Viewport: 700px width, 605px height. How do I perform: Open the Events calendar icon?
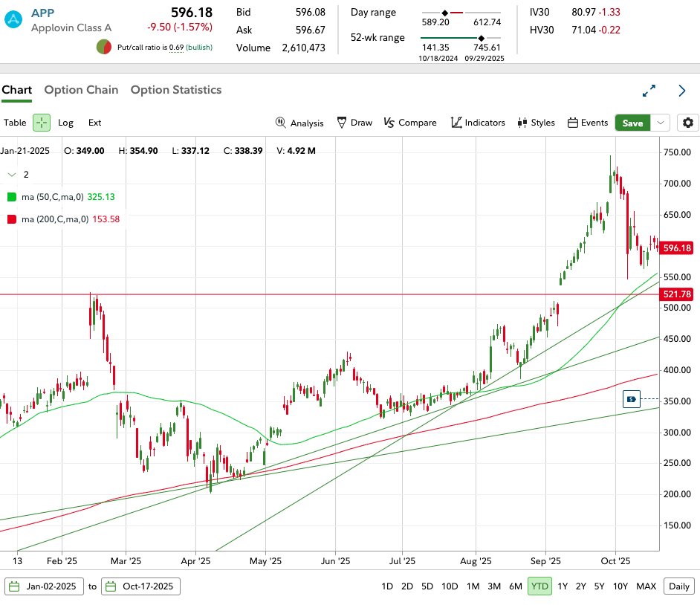click(588, 123)
